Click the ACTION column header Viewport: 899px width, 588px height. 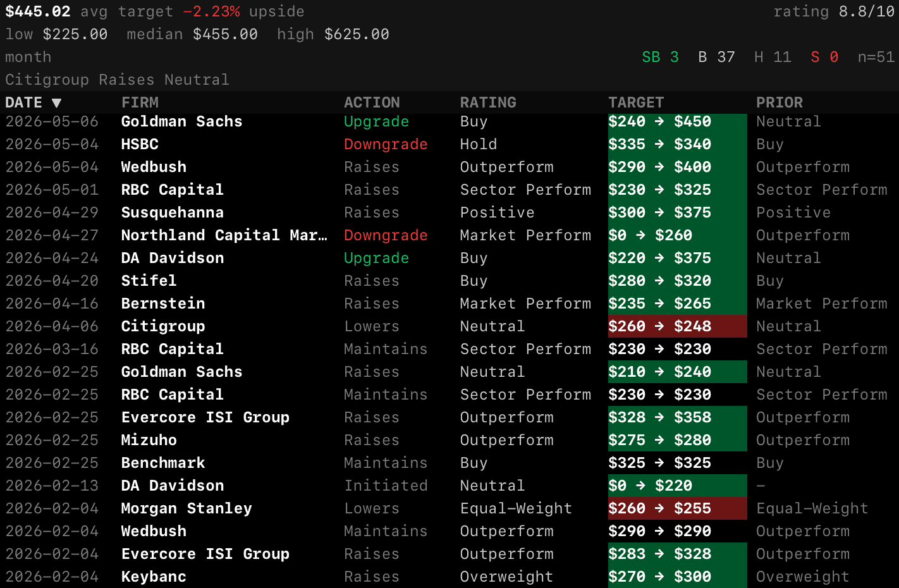pos(372,102)
